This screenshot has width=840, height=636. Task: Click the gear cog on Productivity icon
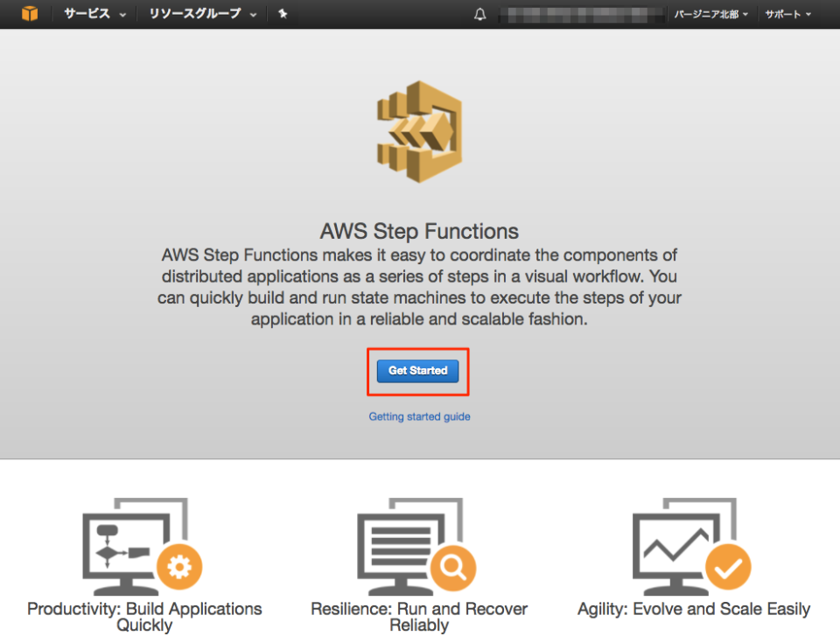[x=181, y=568]
